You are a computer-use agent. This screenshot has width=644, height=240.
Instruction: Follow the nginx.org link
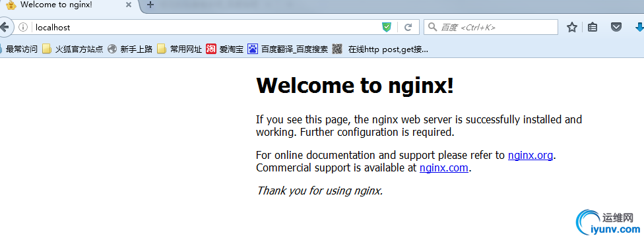click(531, 156)
